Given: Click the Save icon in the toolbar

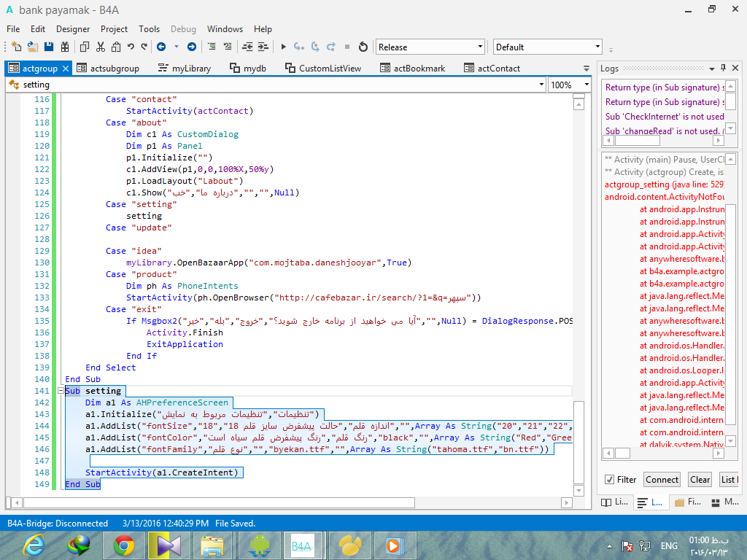Looking at the screenshot, I should 49,47.
